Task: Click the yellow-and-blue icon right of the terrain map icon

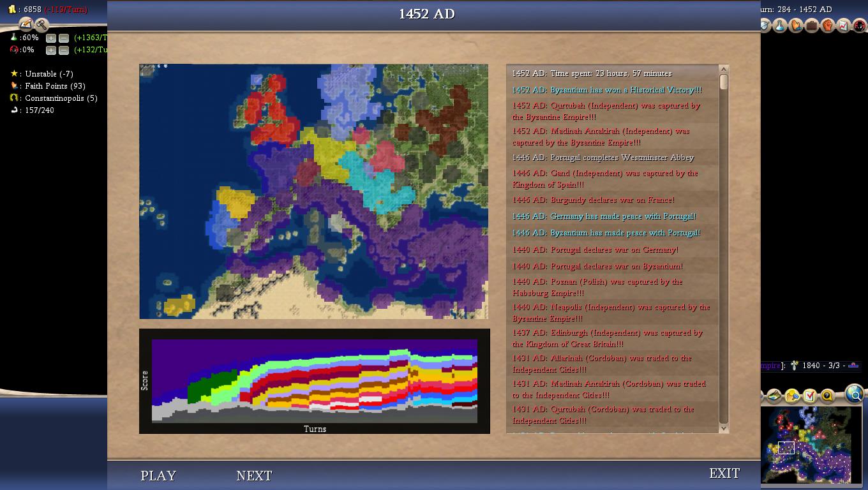Action: (792, 396)
